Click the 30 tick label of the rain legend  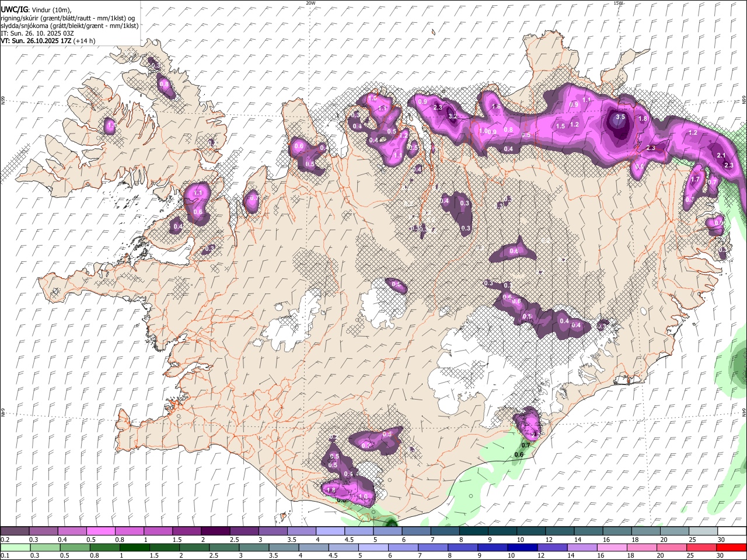tap(720, 556)
